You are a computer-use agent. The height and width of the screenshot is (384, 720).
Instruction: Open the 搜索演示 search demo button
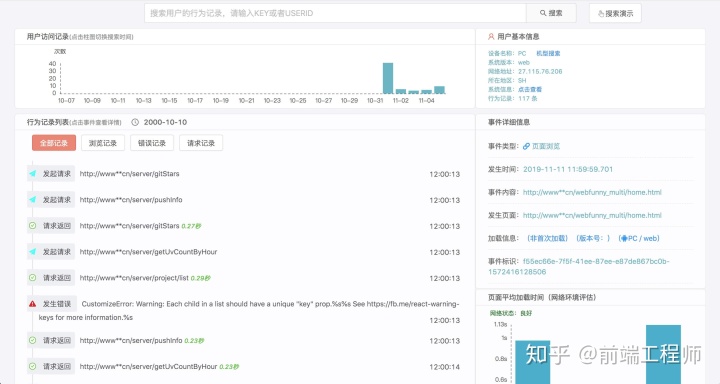pos(615,13)
